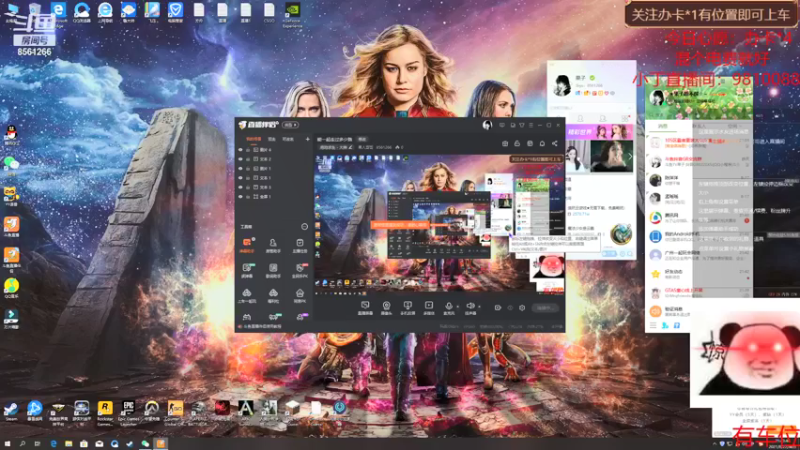
Task: Open the GeForce Experience desktop shortcut
Action: coord(292,14)
